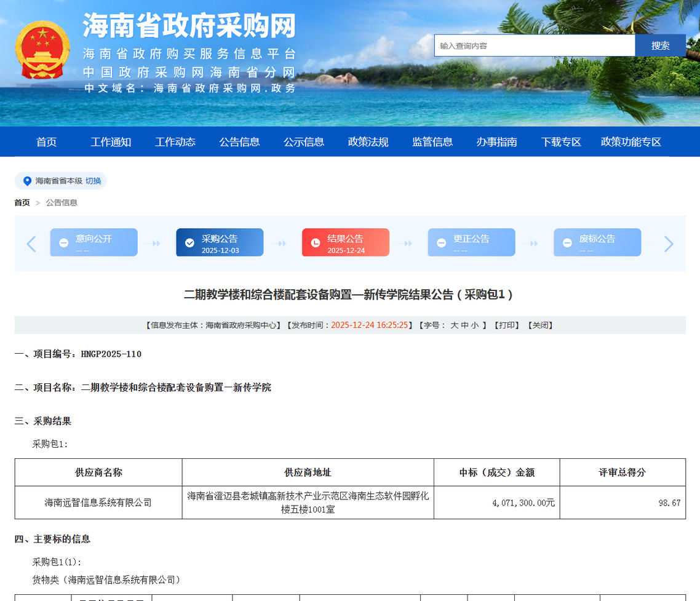Open the 政策法规 menu
700x601 pixels.
pyautogui.click(x=368, y=142)
